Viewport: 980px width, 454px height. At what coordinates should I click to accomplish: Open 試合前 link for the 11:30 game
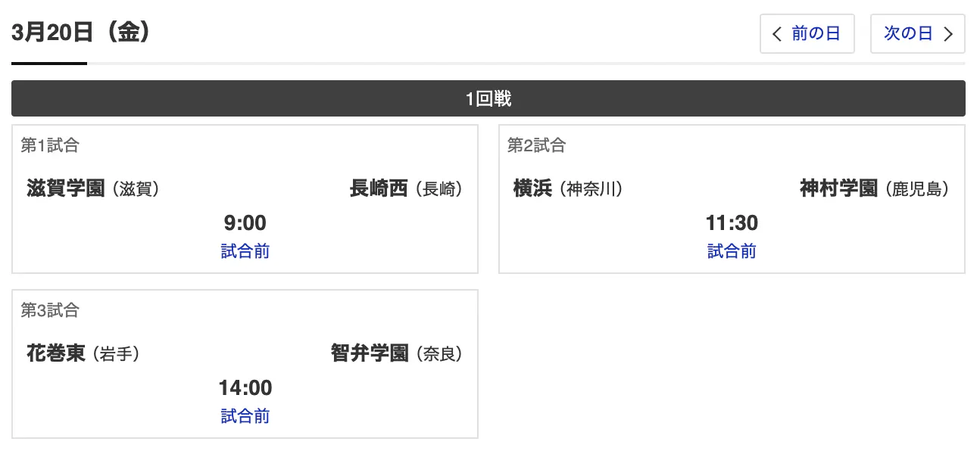(x=732, y=251)
